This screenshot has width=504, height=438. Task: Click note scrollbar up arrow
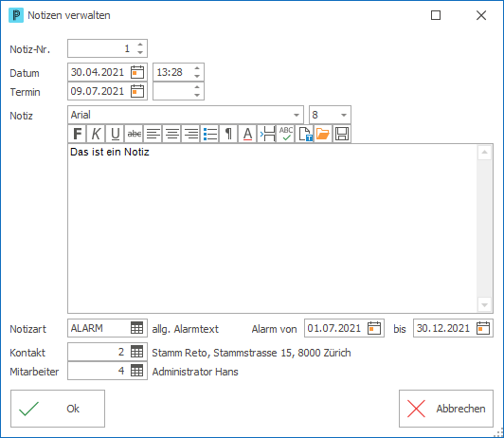pos(484,153)
